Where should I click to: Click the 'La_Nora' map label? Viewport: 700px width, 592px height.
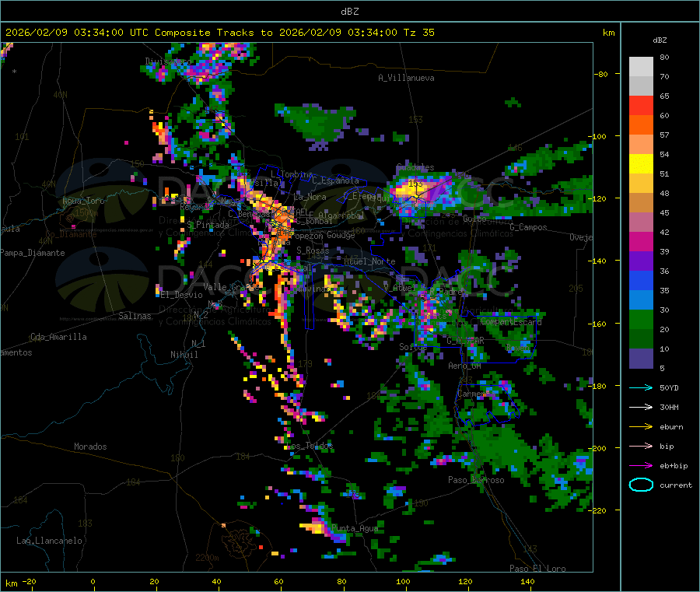[310, 197]
